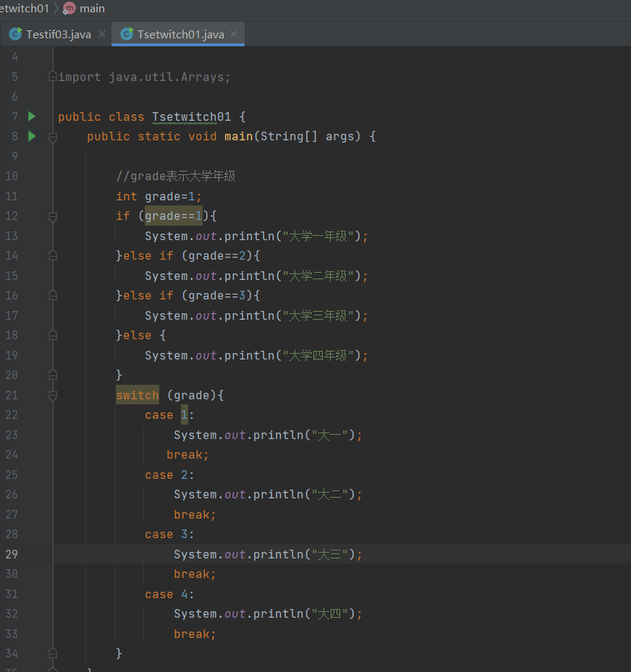Click the class name Tsetwitch01 in code
The height and width of the screenshot is (672, 631).
click(x=192, y=116)
